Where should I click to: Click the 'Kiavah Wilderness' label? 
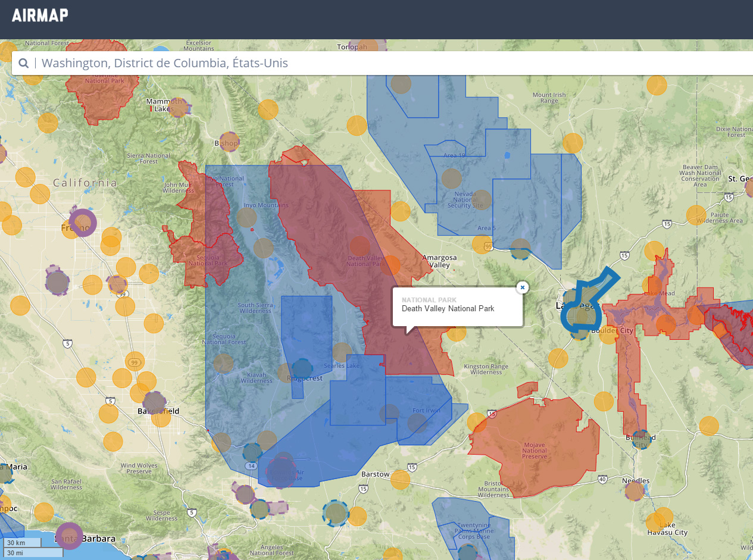coord(257,378)
